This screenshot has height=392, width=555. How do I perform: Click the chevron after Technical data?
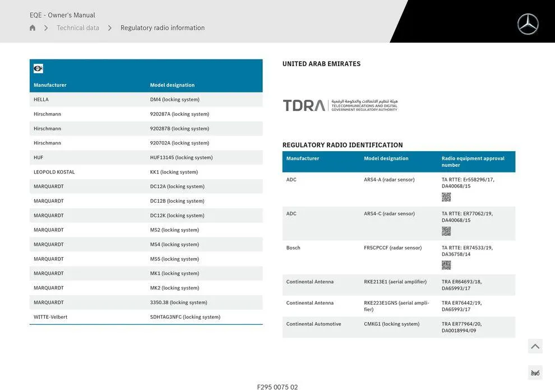[109, 27]
